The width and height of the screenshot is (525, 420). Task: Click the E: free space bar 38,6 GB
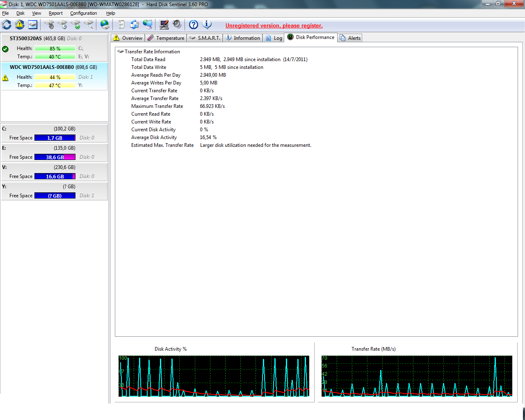(x=55, y=157)
